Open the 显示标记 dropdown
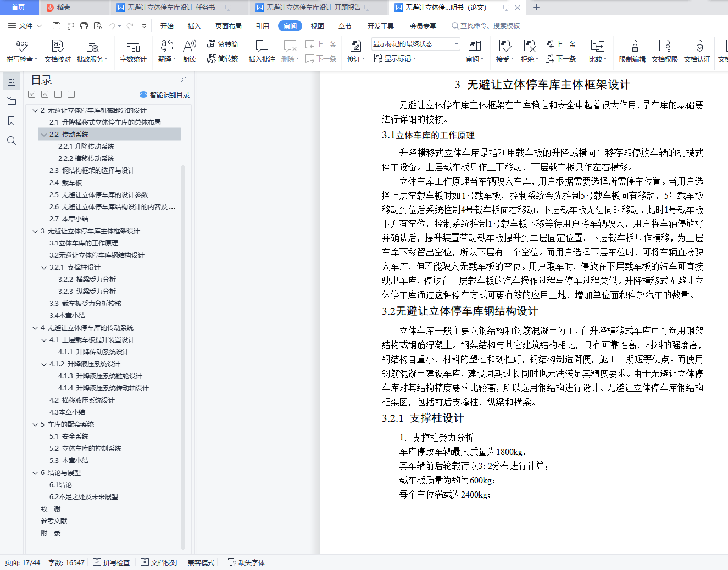 (x=396, y=58)
